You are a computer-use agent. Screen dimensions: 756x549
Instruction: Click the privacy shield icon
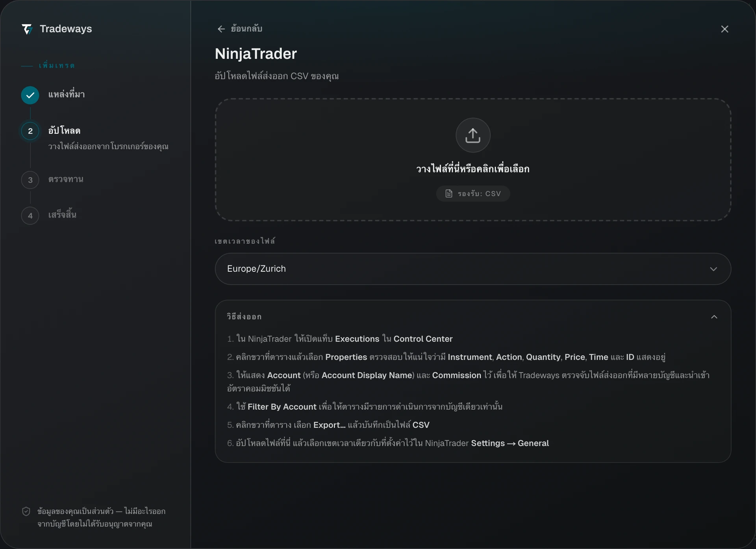[x=26, y=511]
